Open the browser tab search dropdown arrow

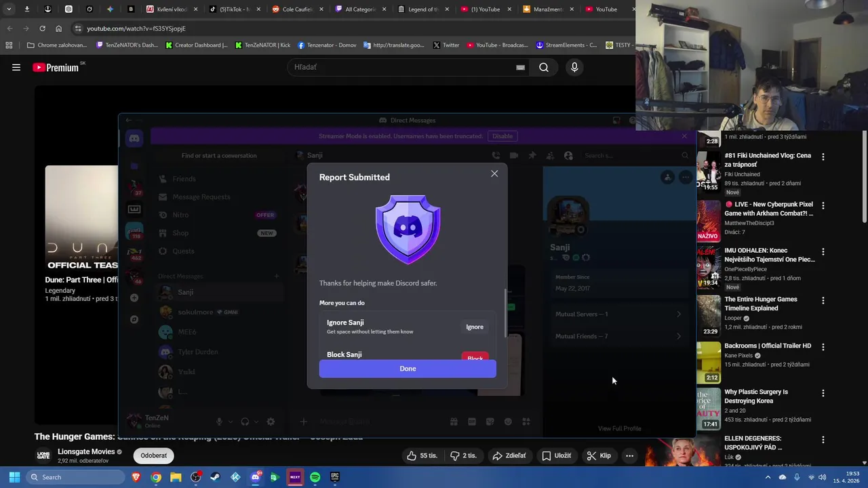coord(9,9)
